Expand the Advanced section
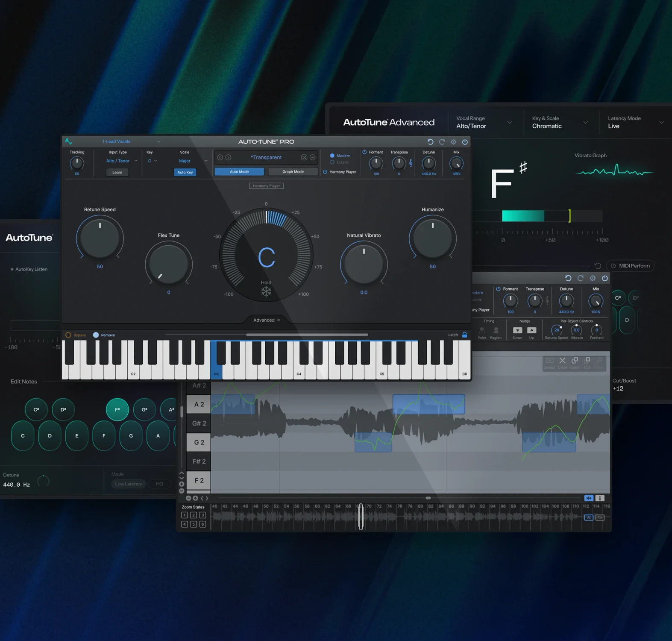Screen dimensions: 672x641 click(267, 320)
